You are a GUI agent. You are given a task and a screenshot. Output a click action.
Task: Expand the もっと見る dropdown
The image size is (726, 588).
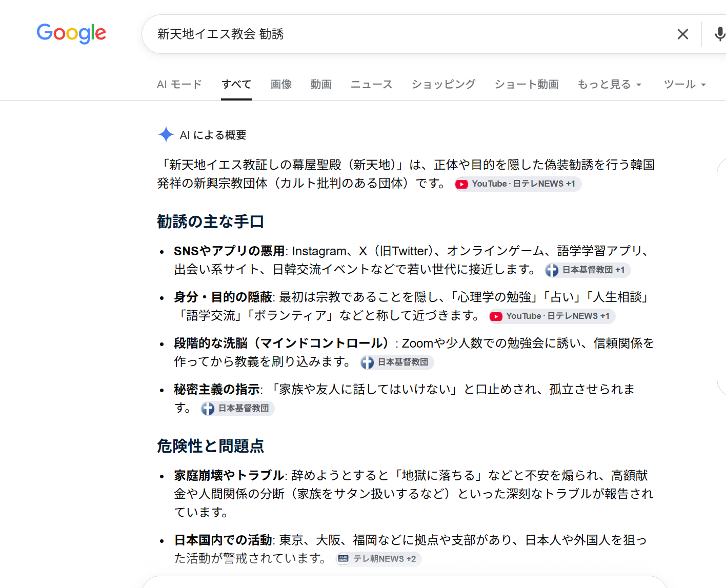pos(609,84)
